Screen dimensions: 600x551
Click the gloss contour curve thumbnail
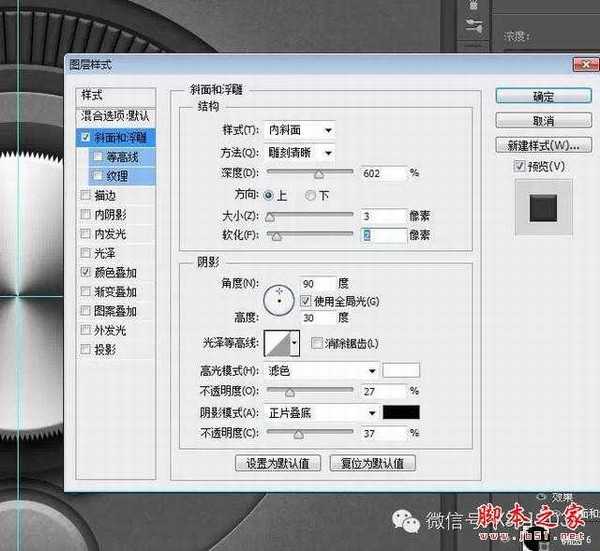pyautogui.click(x=276, y=344)
